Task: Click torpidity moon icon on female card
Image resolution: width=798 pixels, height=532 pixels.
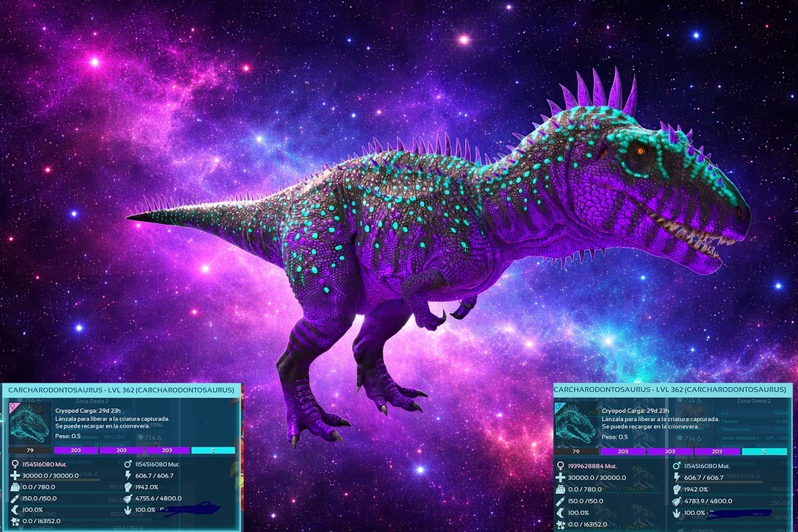Action: [x=15, y=510]
